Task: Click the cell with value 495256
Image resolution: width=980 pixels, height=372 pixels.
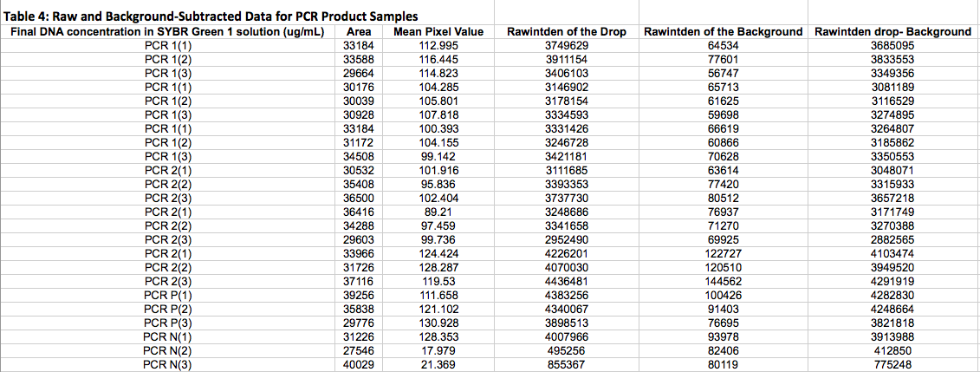Action: pyautogui.click(x=567, y=350)
